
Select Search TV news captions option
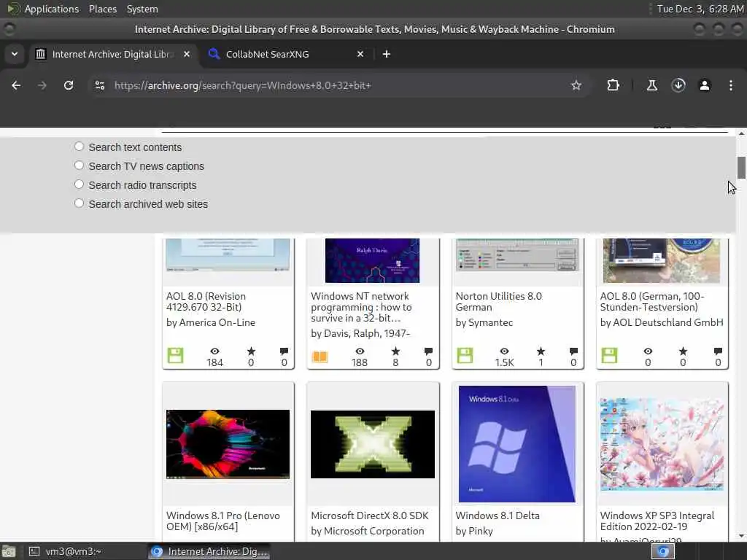coord(79,166)
